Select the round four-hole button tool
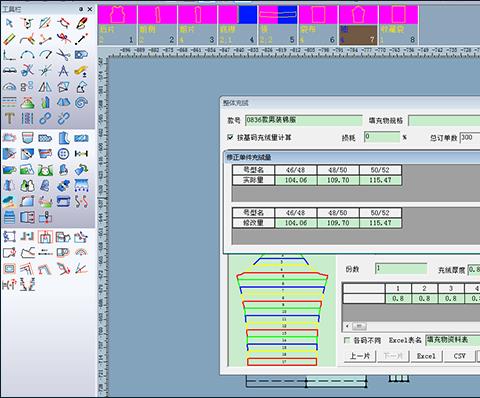Viewport: 480px width, 398px height. click(63, 154)
